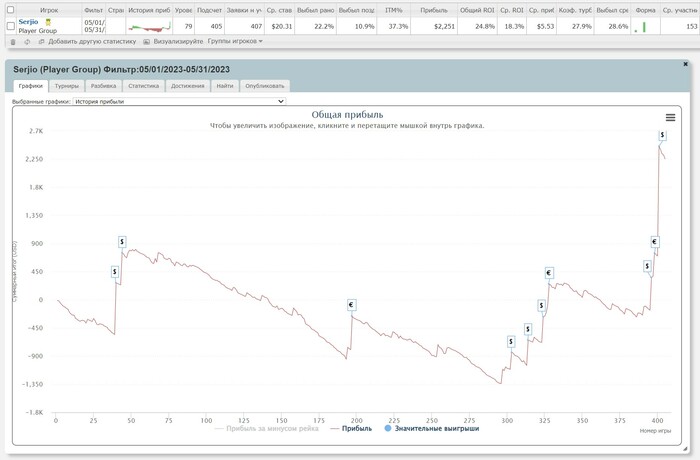The width and height of the screenshot is (700, 460).
Task: Tick the select-all checkbox in the table header
Action: pos(11,10)
